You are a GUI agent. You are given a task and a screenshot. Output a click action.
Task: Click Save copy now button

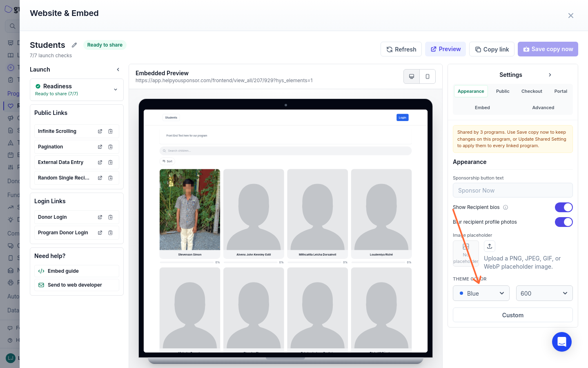548,49
